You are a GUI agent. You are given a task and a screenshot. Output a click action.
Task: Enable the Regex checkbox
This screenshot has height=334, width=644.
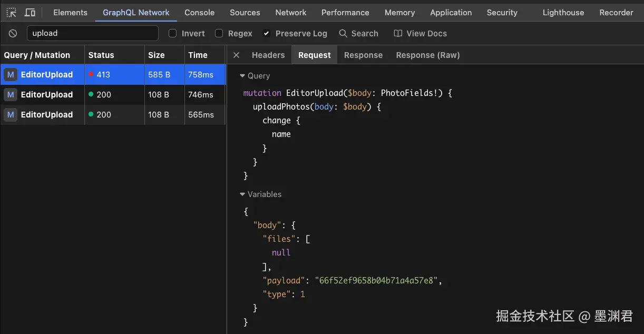pyautogui.click(x=219, y=33)
